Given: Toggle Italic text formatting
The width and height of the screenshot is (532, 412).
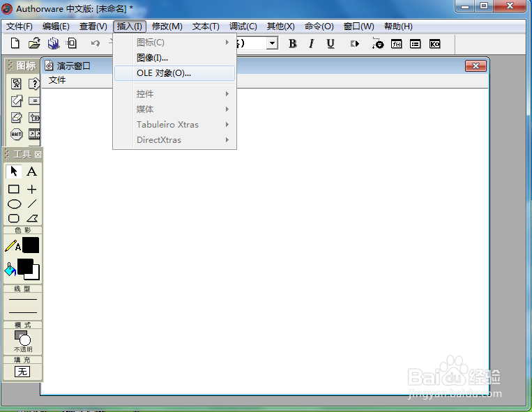Looking at the screenshot, I should [312, 44].
